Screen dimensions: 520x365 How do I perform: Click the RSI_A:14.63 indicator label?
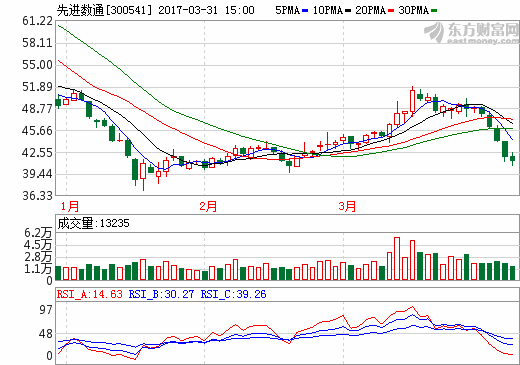[x=90, y=294]
